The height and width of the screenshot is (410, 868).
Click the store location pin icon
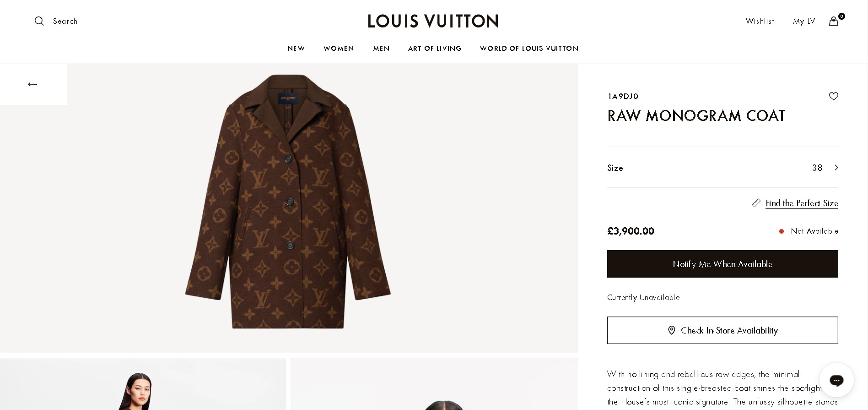coord(671,330)
